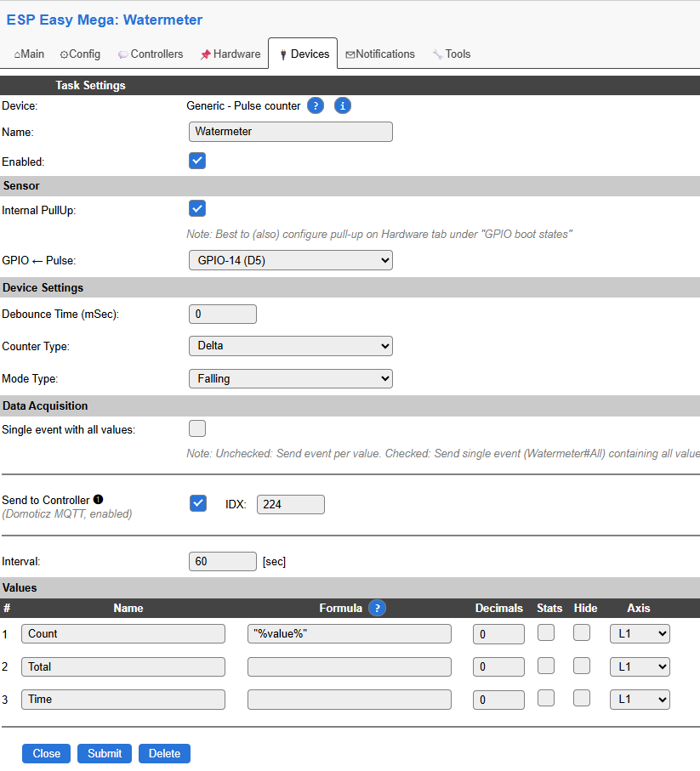Image resolution: width=700 pixels, height=771 pixels.
Task: Uncheck the Internal PullUp checkbox
Action: (x=197, y=209)
